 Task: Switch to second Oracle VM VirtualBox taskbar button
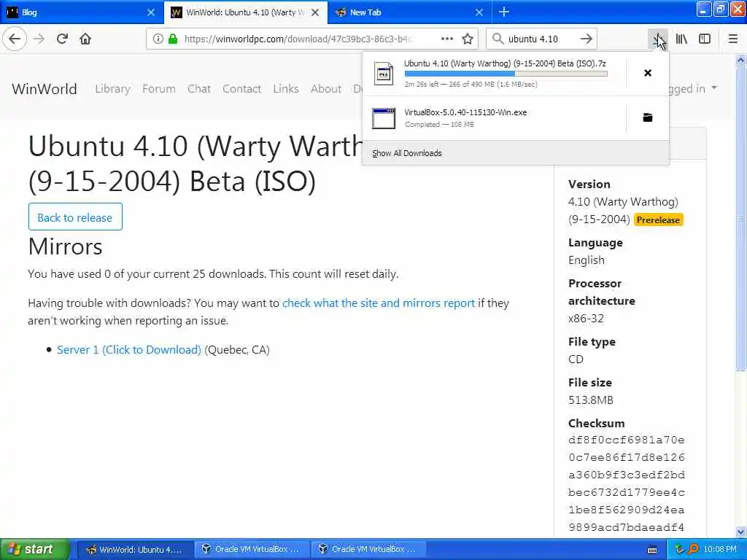pyautogui.click(x=368, y=549)
